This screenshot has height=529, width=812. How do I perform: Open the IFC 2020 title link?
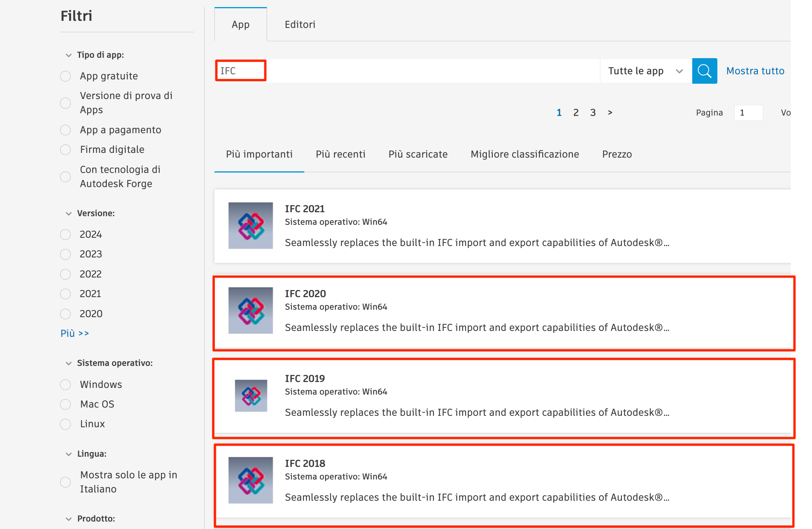(x=305, y=294)
